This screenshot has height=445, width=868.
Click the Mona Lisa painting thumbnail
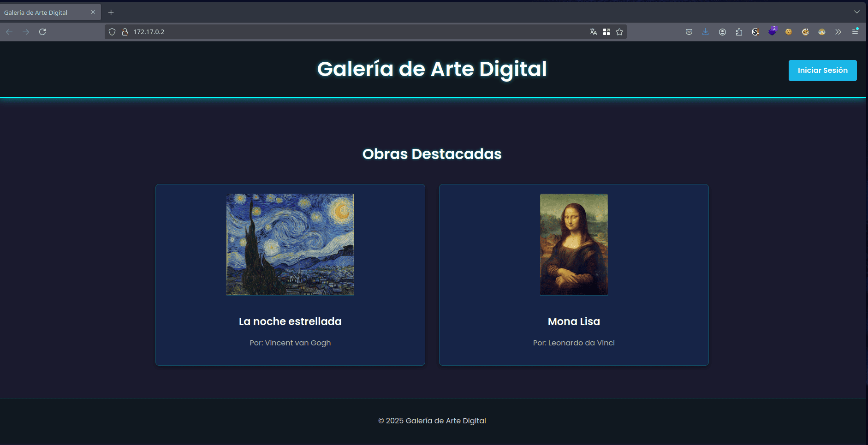574,244
